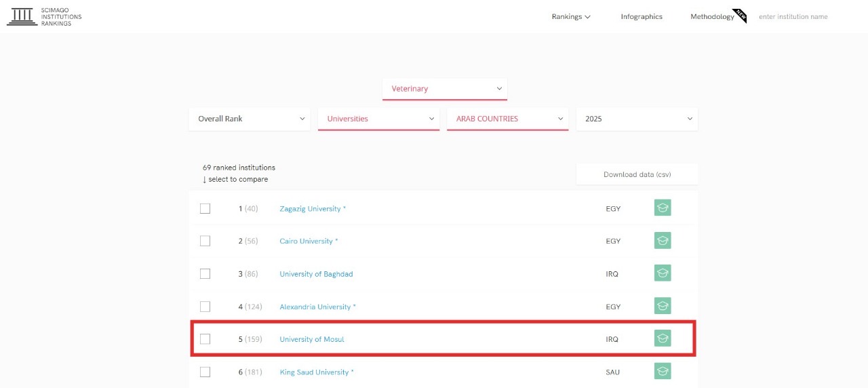
Task: Click the institution name search field
Action: coord(800,17)
